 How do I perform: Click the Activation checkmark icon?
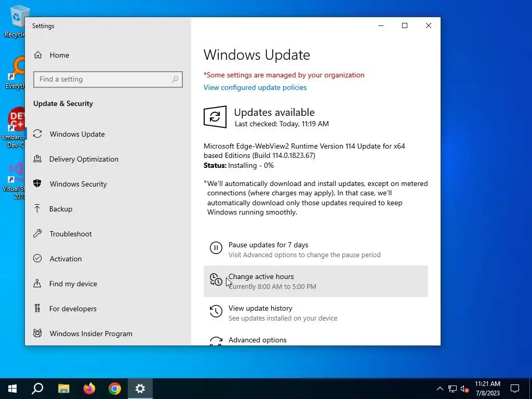(x=37, y=259)
